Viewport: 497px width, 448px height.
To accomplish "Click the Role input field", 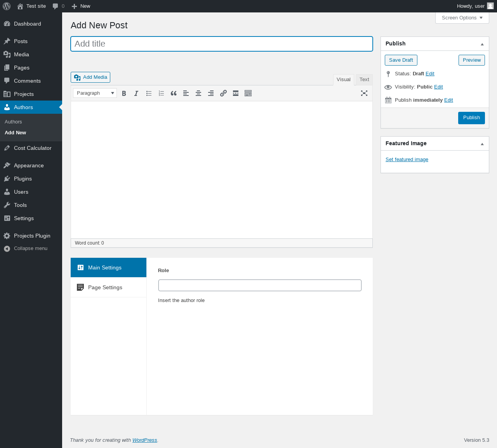I will pos(260,285).
